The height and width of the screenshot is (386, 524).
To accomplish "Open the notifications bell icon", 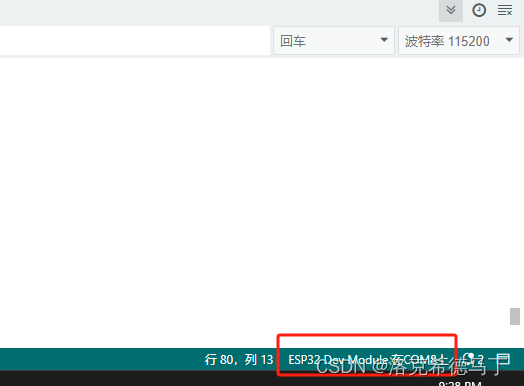I will pos(474,360).
